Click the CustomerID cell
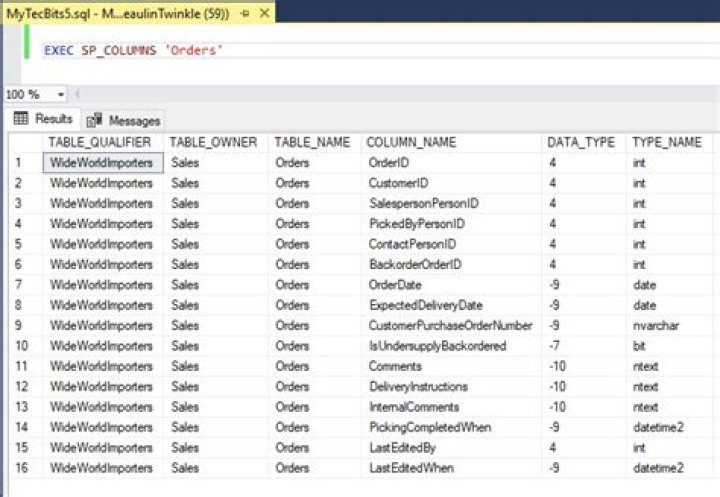 451,183
